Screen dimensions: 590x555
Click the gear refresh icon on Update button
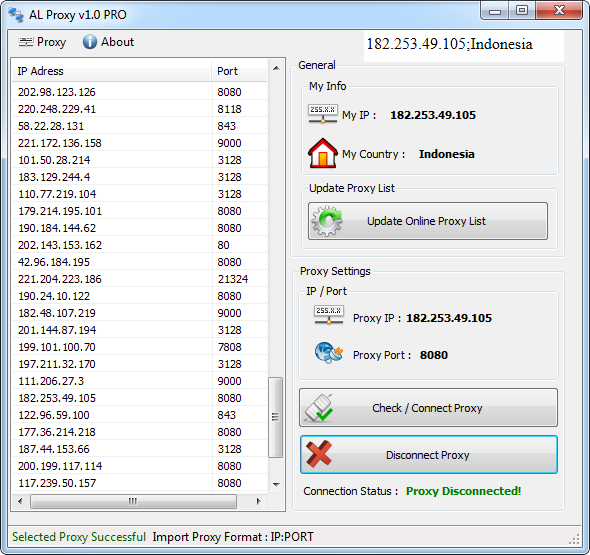[x=327, y=221]
